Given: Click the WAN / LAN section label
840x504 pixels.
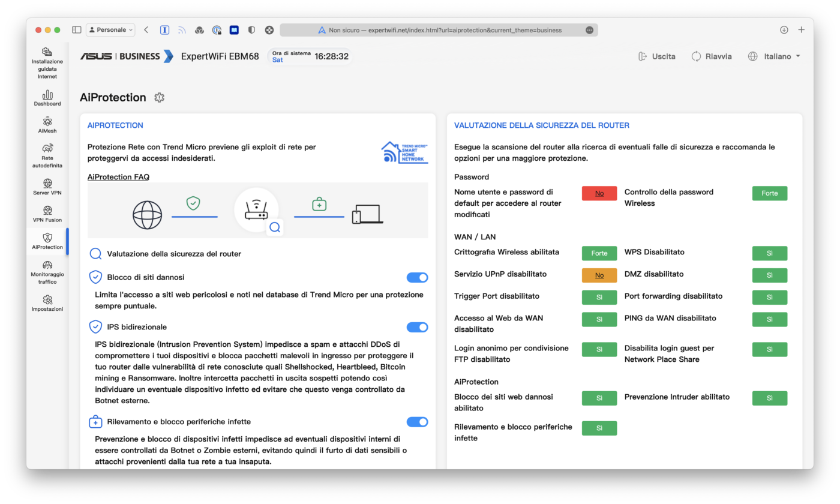Looking at the screenshot, I should (475, 237).
